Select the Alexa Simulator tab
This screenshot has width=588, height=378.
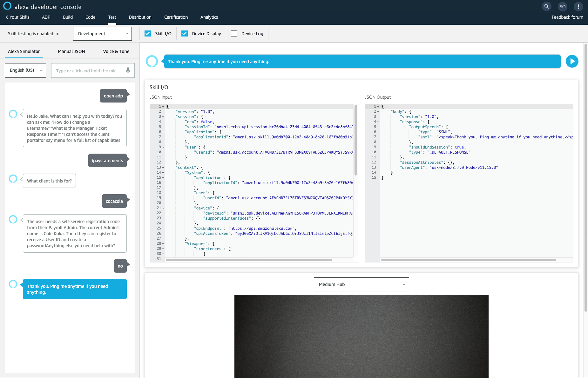(24, 51)
